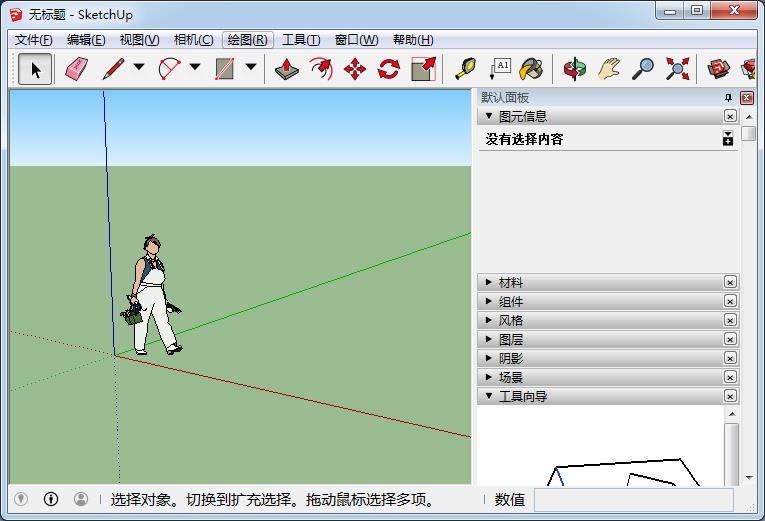Click the Zoom Extents tool
The width and height of the screenshot is (765, 521).
[x=677, y=69]
